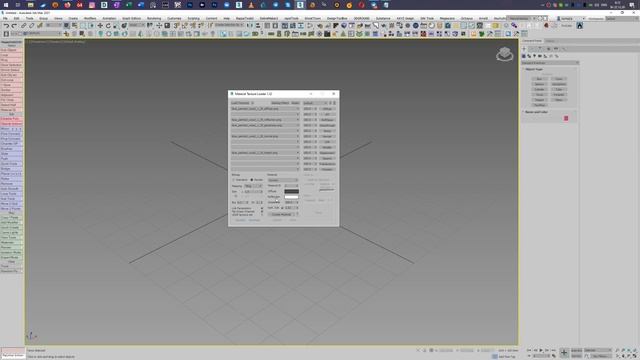Open the Customize menu

click(174, 18)
